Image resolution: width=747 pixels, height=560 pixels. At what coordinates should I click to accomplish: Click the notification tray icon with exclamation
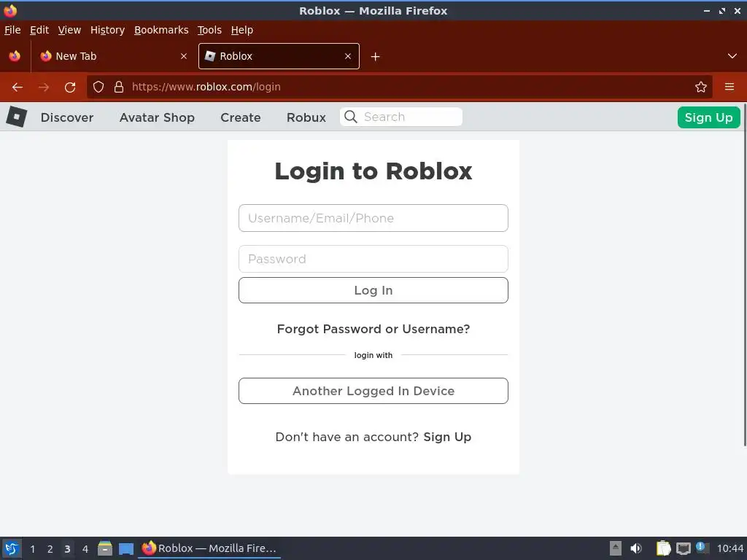[x=702, y=548]
